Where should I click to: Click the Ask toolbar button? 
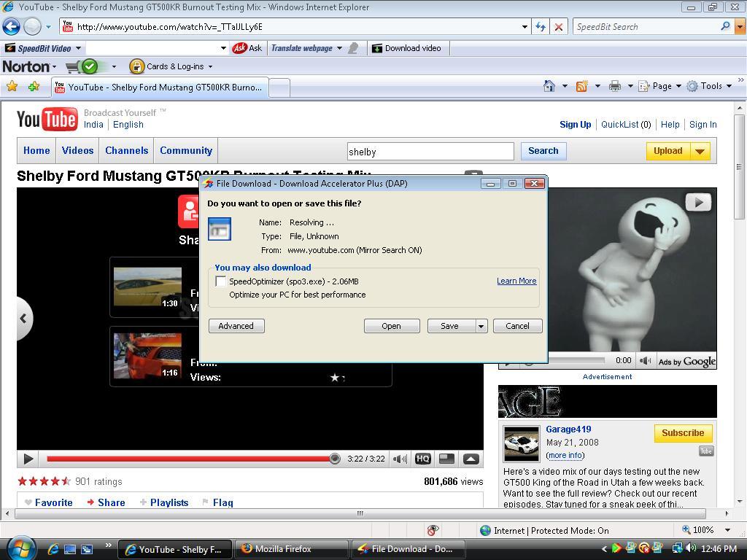pos(247,48)
